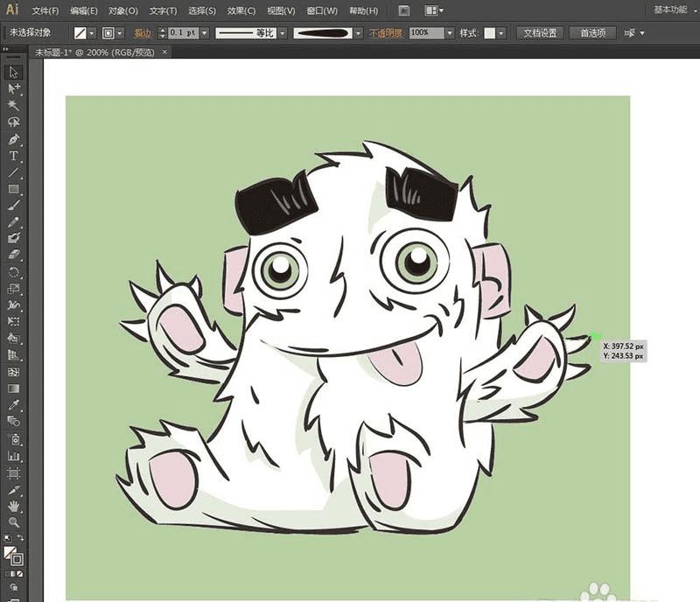The image size is (700, 602).
Task: Click the Default Fill and Stroke icon
Action: pos(8,538)
